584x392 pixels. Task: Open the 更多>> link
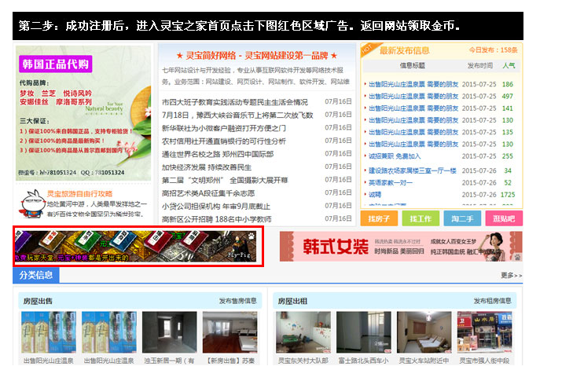point(511,275)
